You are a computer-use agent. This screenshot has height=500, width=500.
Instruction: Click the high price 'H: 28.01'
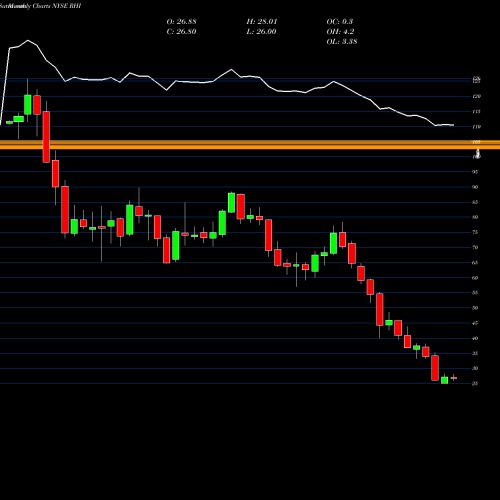click(x=262, y=22)
